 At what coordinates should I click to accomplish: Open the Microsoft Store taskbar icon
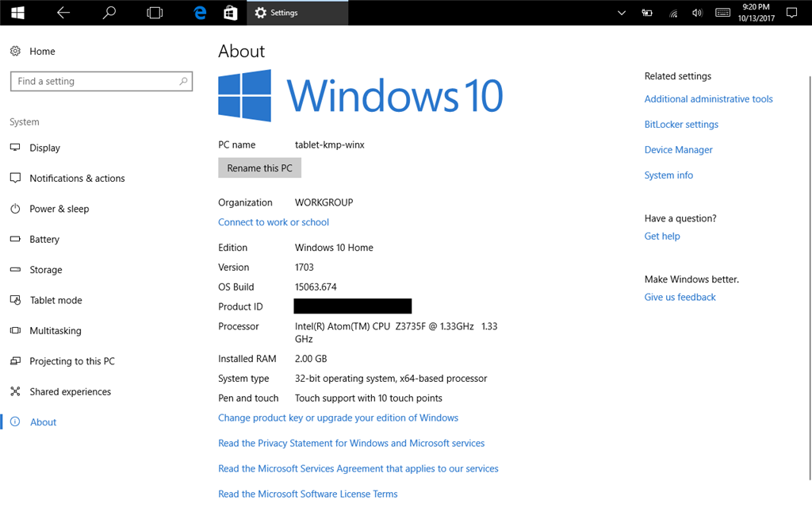tap(231, 13)
